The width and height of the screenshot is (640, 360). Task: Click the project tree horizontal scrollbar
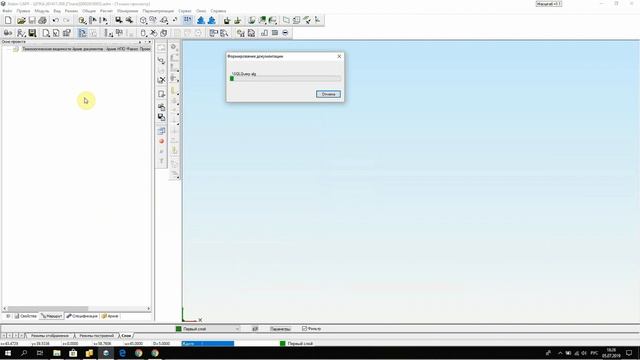point(48,309)
